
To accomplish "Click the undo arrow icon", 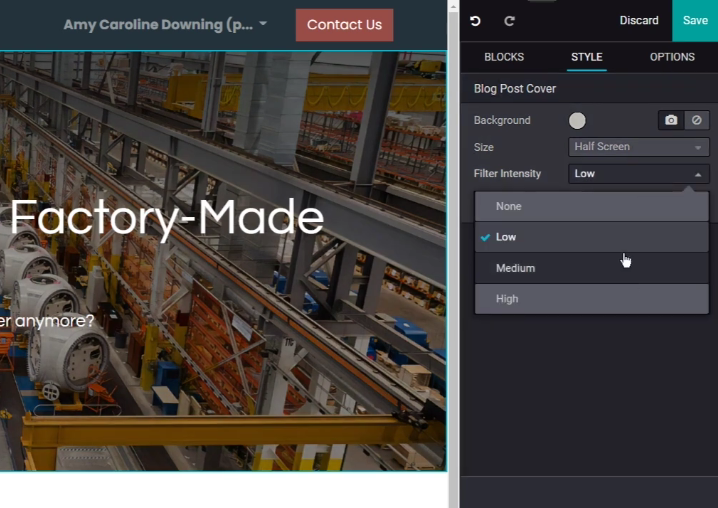I will click(x=475, y=21).
